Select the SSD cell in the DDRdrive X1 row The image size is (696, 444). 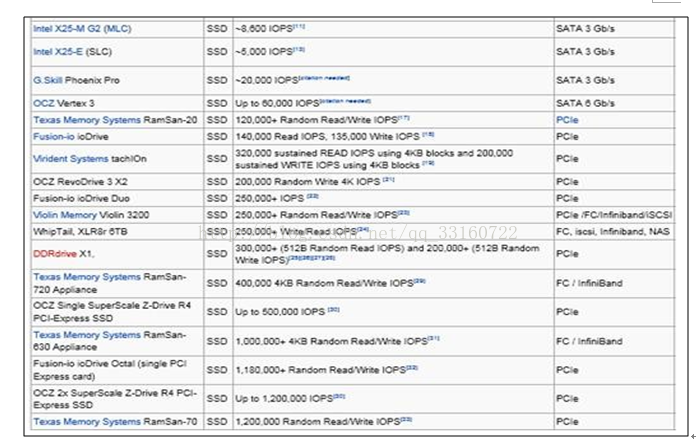217,254
